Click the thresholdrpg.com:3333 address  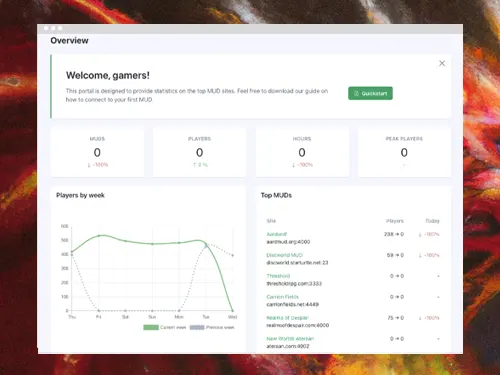click(294, 284)
